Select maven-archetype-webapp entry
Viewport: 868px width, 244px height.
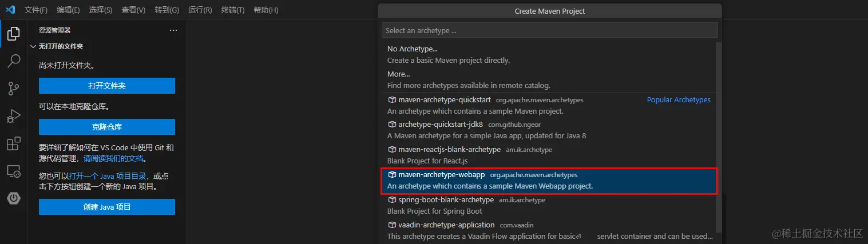(x=548, y=180)
